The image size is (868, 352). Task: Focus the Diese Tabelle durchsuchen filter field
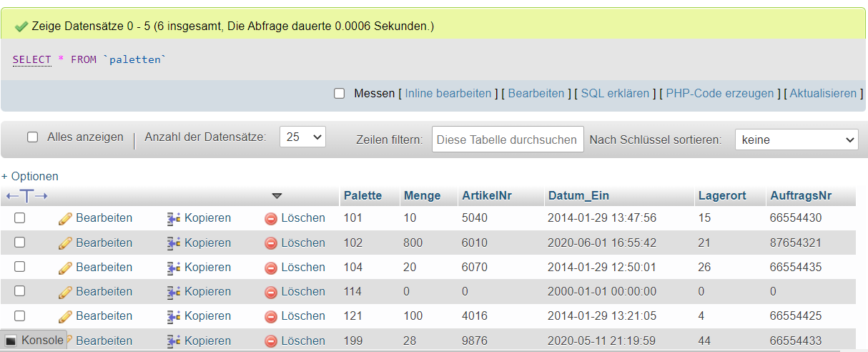coord(508,140)
